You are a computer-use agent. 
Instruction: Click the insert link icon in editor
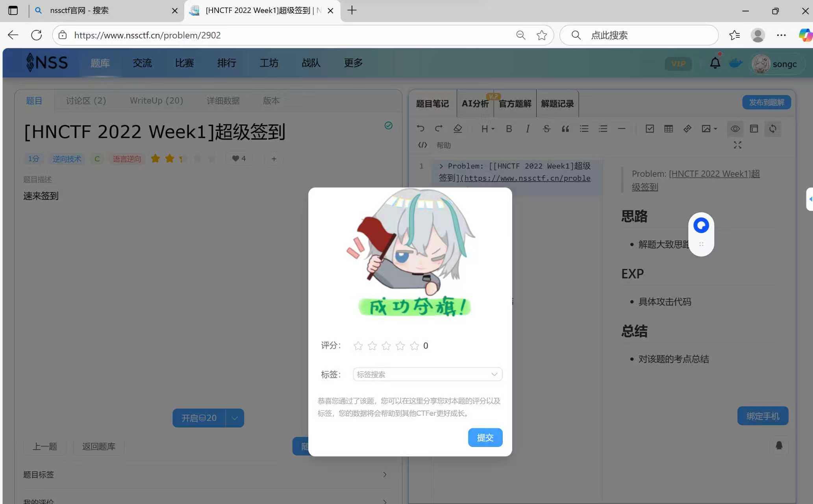point(687,129)
